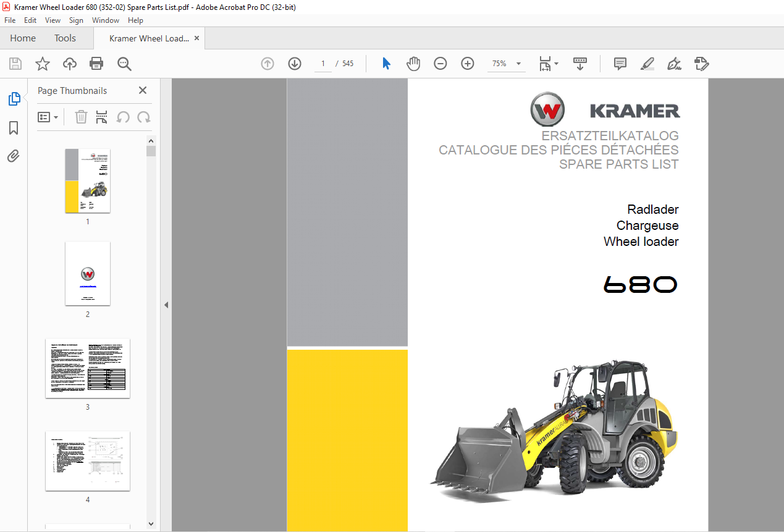Collapse the navigation pane arrow

[166, 305]
